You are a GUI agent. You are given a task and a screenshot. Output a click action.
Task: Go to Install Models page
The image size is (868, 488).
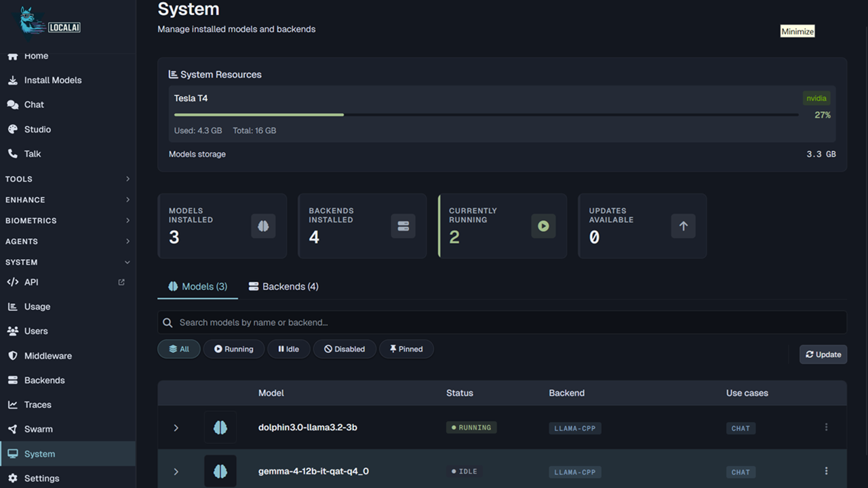pyautogui.click(x=68, y=80)
